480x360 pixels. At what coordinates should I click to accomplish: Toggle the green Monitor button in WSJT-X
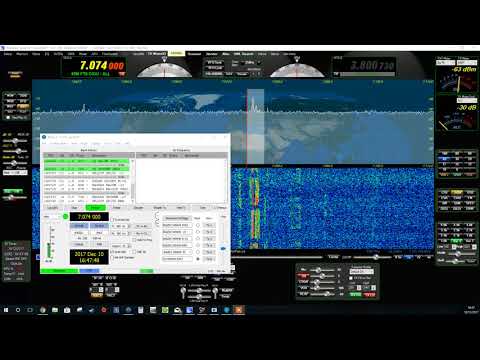pos(96,208)
